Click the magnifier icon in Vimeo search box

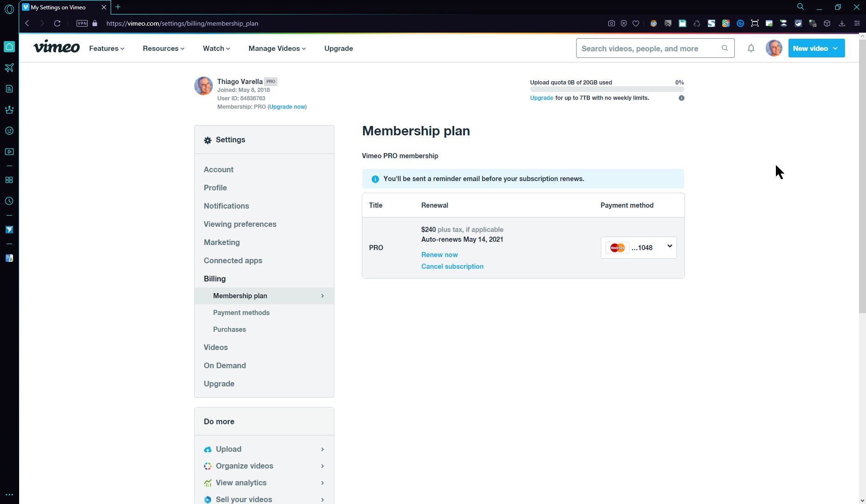click(725, 48)
